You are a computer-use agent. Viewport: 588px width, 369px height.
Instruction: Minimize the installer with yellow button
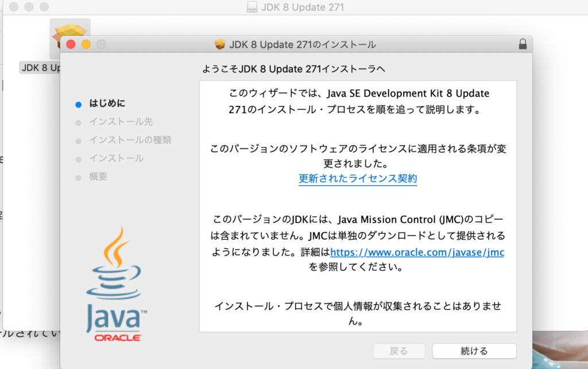86,44
